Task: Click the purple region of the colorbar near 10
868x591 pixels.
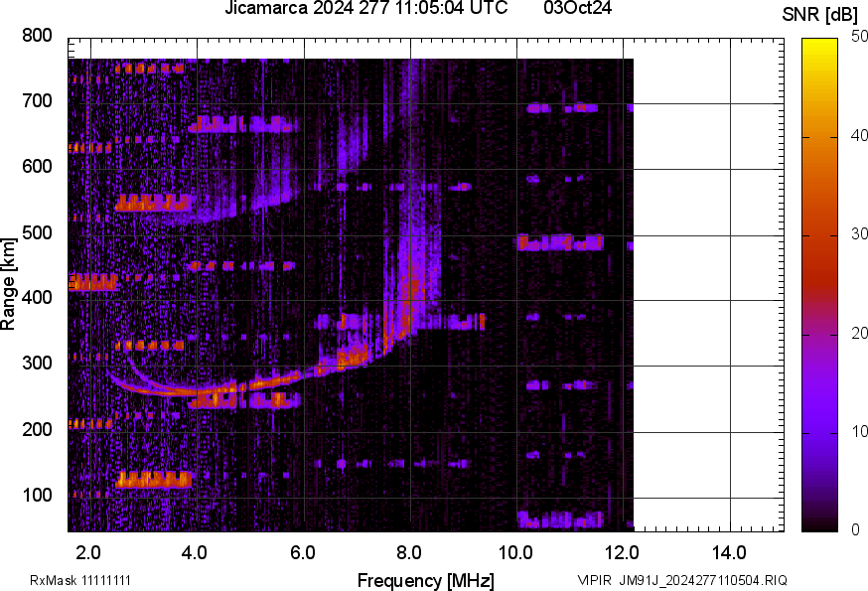Action: (x=819, y=432)
